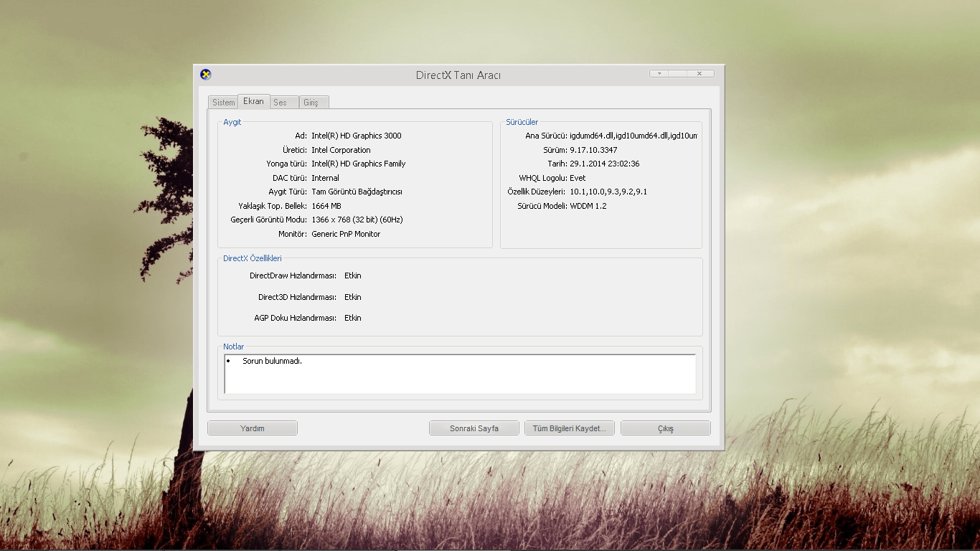Click the "Direct3D Hızlandırması:" label
The image size is (980, 551).
click(x=297, y=297)
